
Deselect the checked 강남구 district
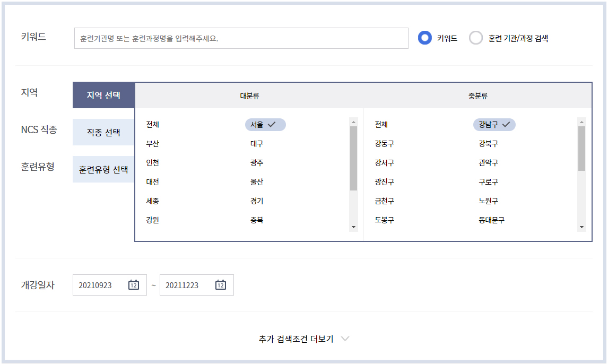pos(494,125)
